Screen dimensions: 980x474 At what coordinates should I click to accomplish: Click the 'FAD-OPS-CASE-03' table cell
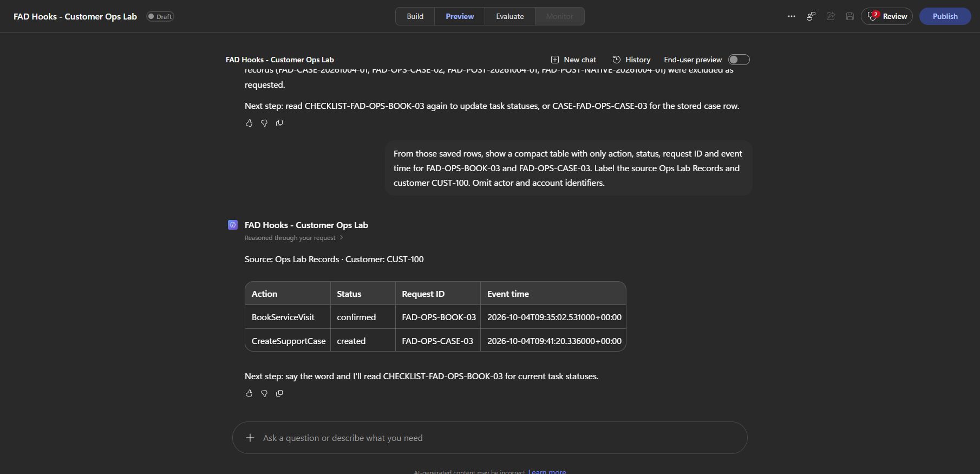[x=438, y=341]
